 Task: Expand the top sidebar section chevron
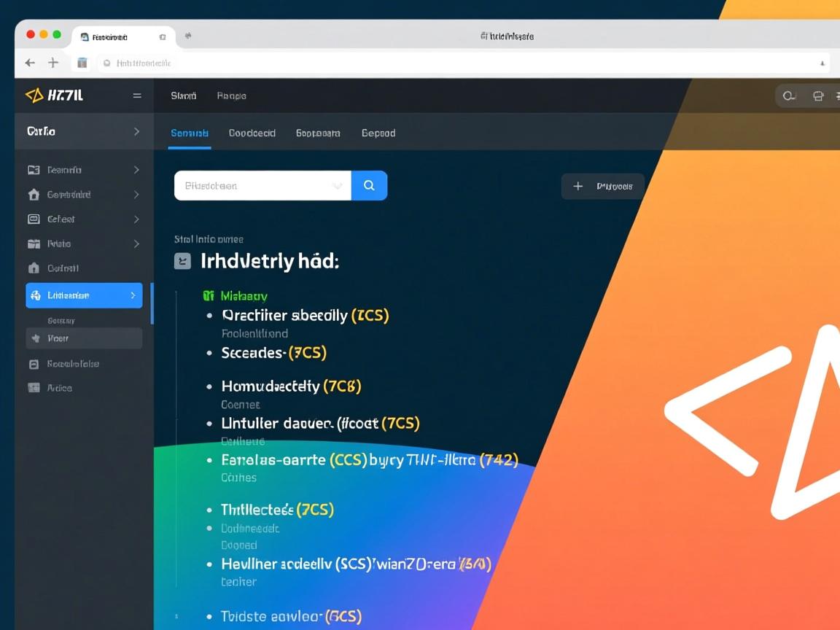(x=136, y=132)
